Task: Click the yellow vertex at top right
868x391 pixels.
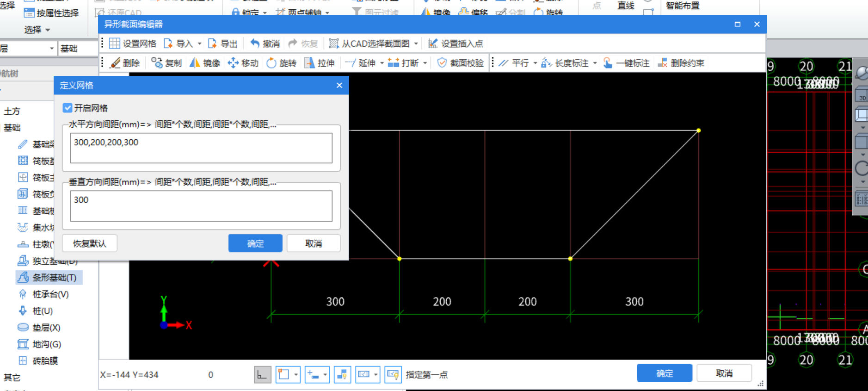Action: (x=698, y=130)
